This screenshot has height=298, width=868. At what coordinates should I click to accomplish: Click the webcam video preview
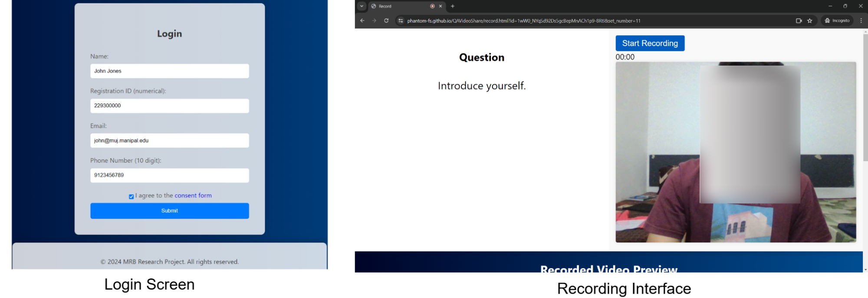tap(736, 152)
